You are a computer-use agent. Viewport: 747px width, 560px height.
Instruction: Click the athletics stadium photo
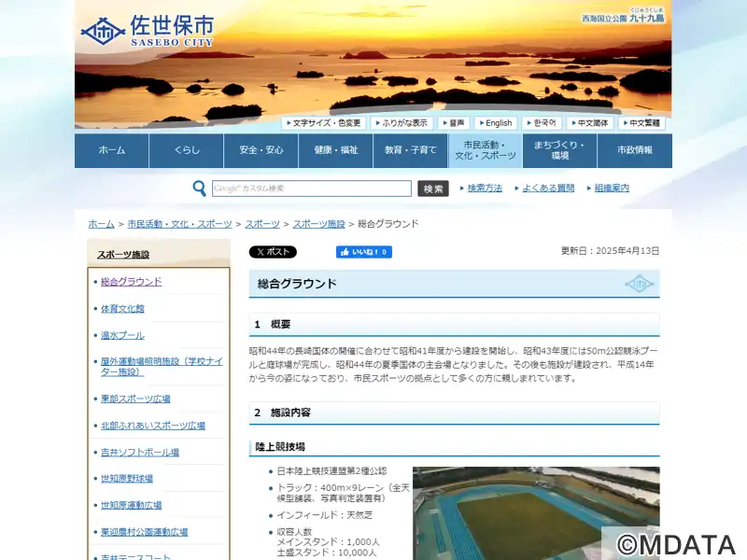click(536, 512)
